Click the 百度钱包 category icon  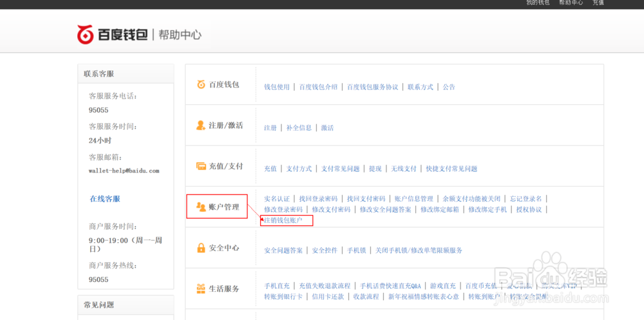[x=201, y=84]
